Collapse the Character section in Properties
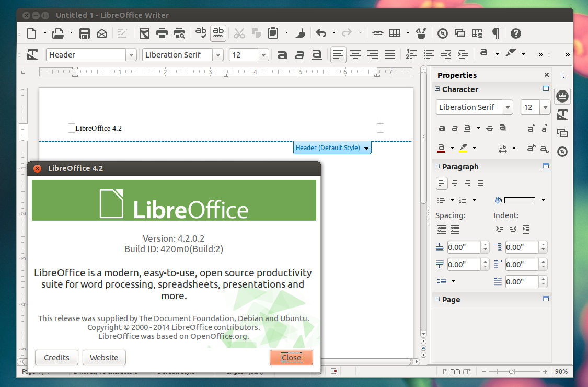Image resolution: width=588 pixels, height=387 pixels. (x=437, y=89)
